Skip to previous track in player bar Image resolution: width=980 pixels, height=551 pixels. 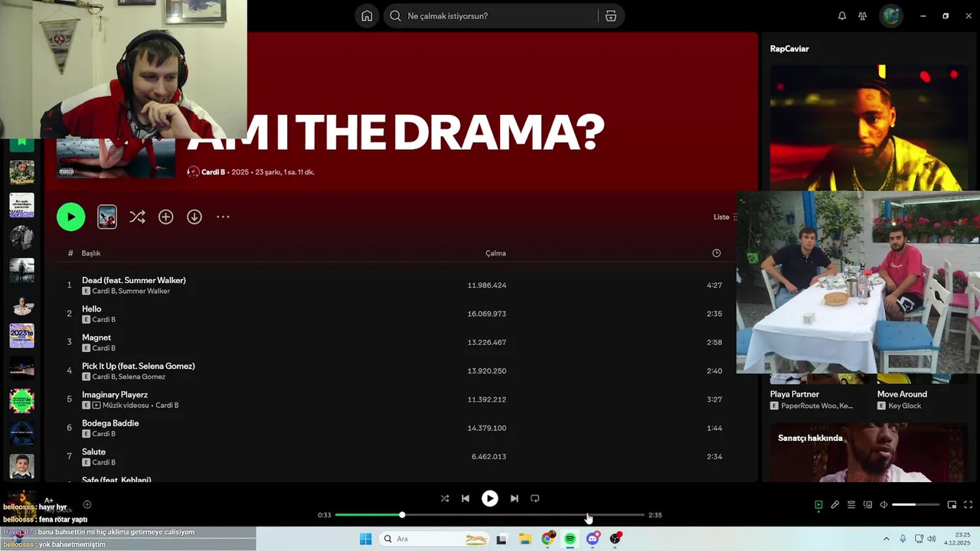pos(465,498)
